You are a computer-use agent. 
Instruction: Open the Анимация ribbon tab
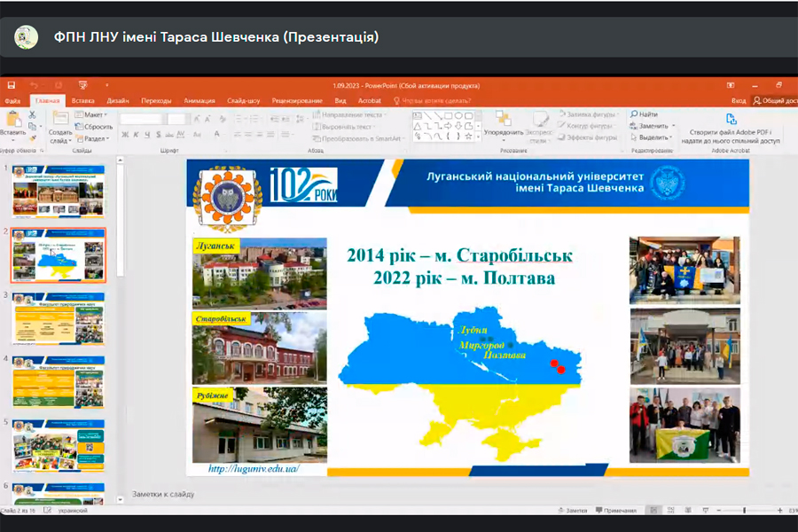pyautogui.click(x=199, y=101)
